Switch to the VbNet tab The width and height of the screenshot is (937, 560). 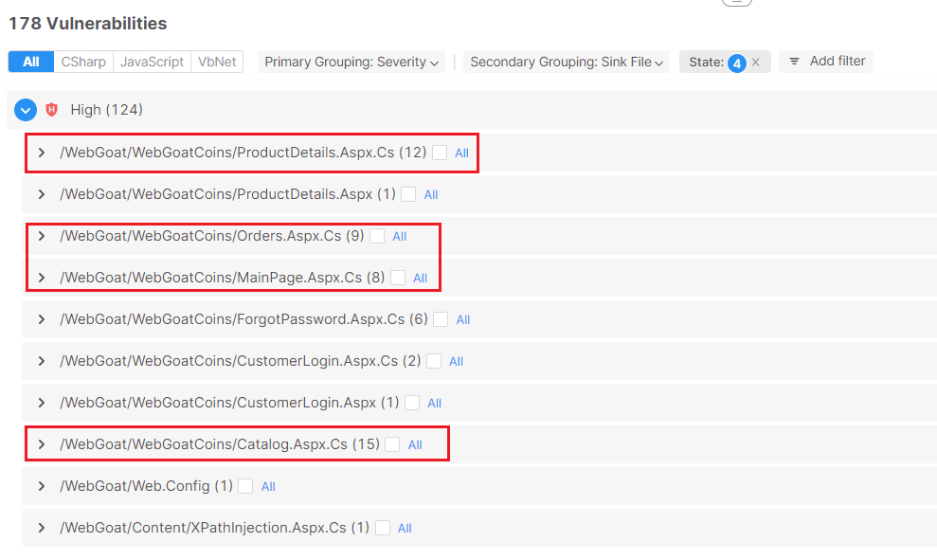pyautogui.click(x=217, y=62)
